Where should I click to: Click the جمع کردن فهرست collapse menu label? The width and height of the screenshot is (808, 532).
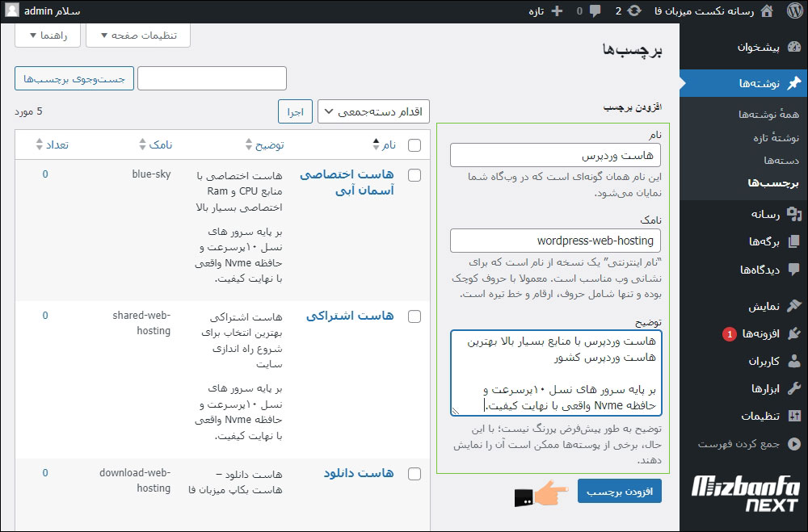point(739,444)
